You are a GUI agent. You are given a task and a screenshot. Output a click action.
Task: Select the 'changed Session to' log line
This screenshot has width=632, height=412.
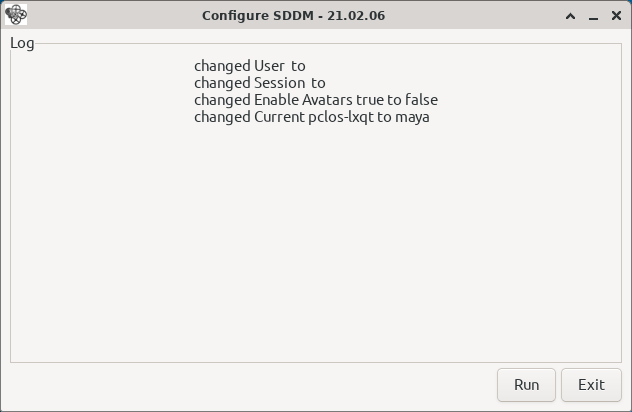(260, 83)
